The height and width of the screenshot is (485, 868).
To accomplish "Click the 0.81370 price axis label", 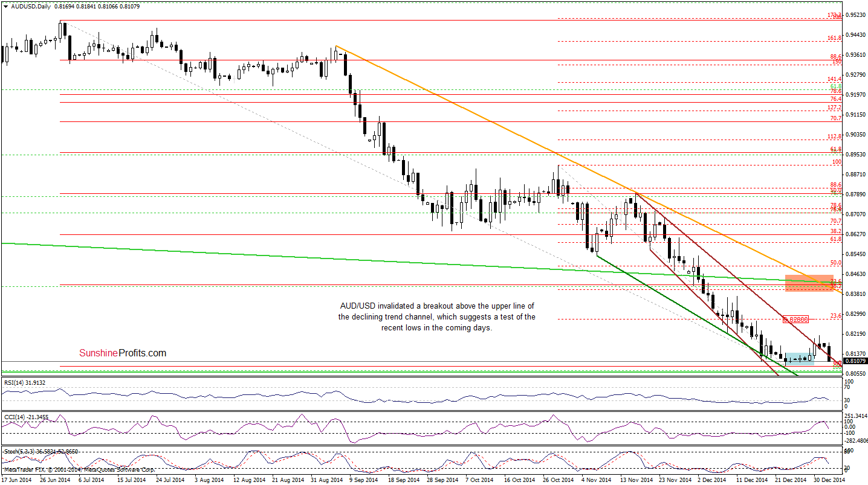I will point(855,353).
